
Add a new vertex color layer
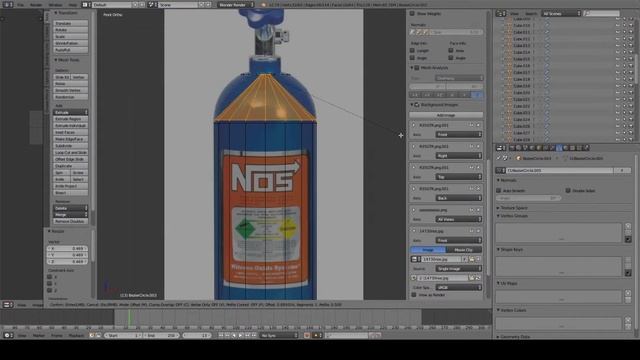pyautogui.click(x=628, y=320)
